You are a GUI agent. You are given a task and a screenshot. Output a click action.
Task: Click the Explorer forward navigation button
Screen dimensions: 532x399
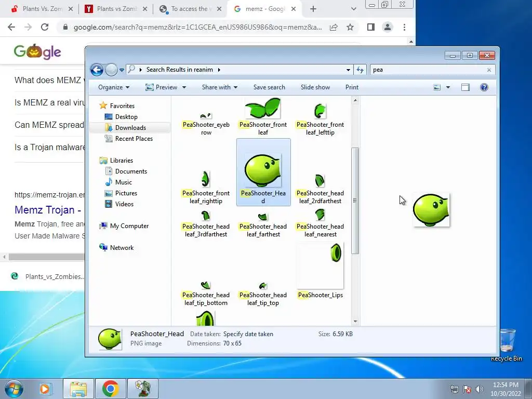(x=111, y=70)
